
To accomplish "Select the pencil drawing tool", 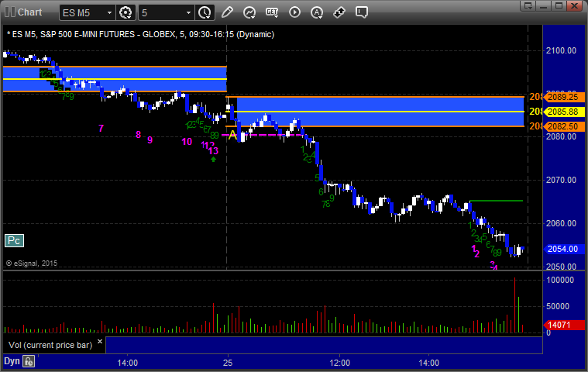I will coord(227,12).
